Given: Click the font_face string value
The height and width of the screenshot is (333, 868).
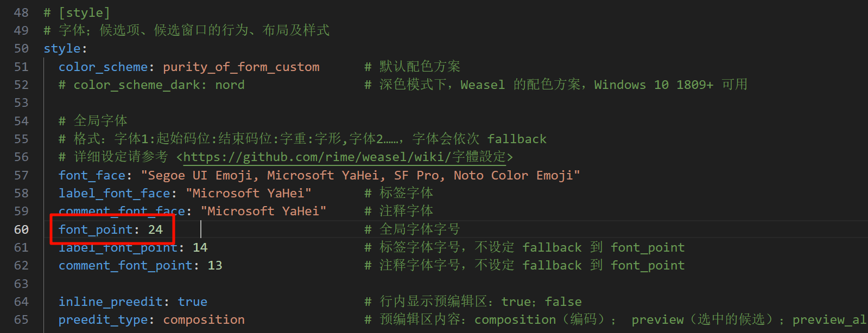Looking at the screenshot, I should (360, 175).
